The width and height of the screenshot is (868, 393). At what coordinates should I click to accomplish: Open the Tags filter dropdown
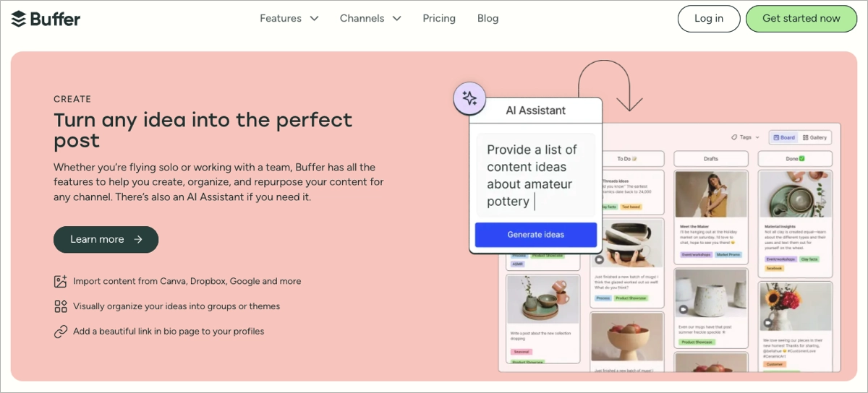click(x=745, y=137)
